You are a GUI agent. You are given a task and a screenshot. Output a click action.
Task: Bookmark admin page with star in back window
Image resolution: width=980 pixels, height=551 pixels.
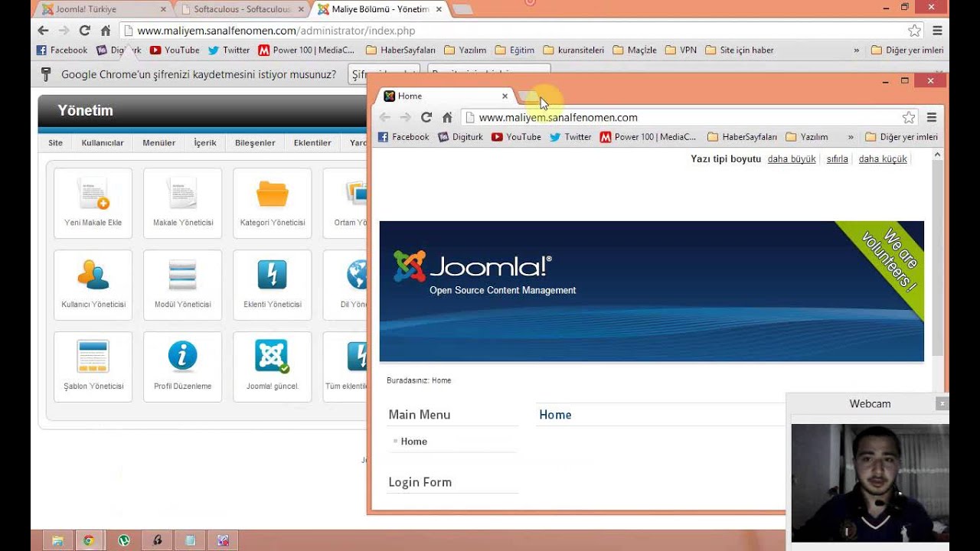pyautogui.click(x=914, y=31)
